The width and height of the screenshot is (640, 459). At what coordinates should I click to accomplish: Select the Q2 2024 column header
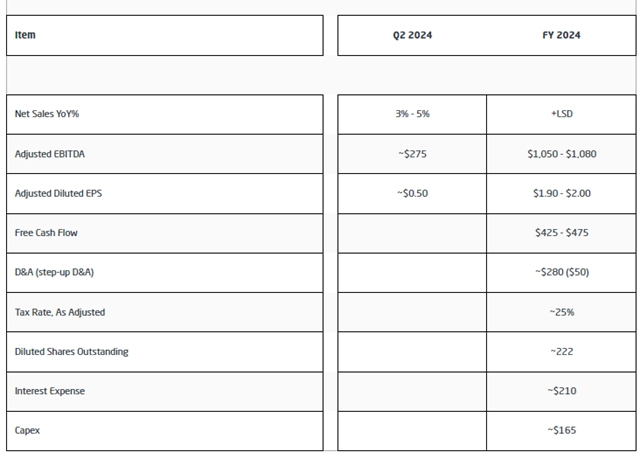[412, 35]
